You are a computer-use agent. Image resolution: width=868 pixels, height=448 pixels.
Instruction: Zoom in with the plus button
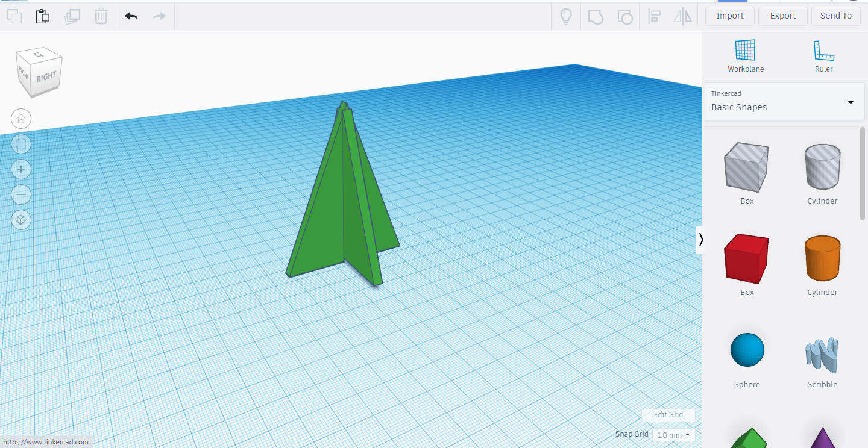(x=21, y=169)
